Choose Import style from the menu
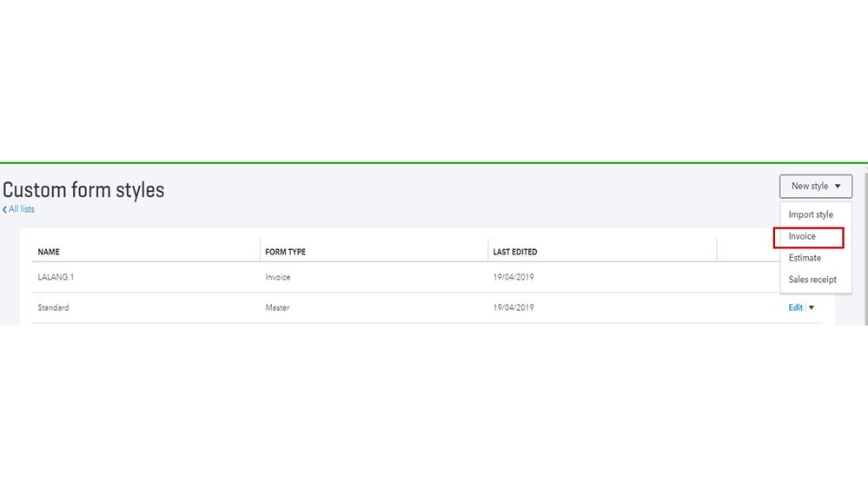 (811, 214)
